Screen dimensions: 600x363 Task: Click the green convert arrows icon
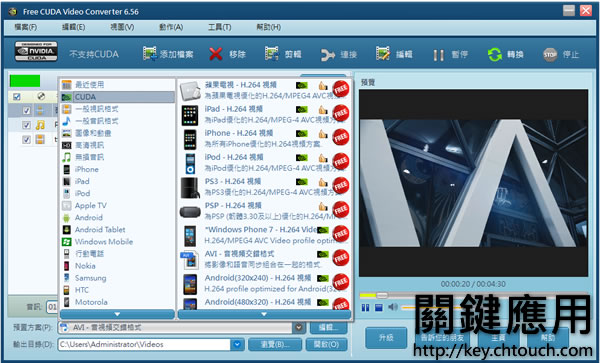(x=495, y=54)
